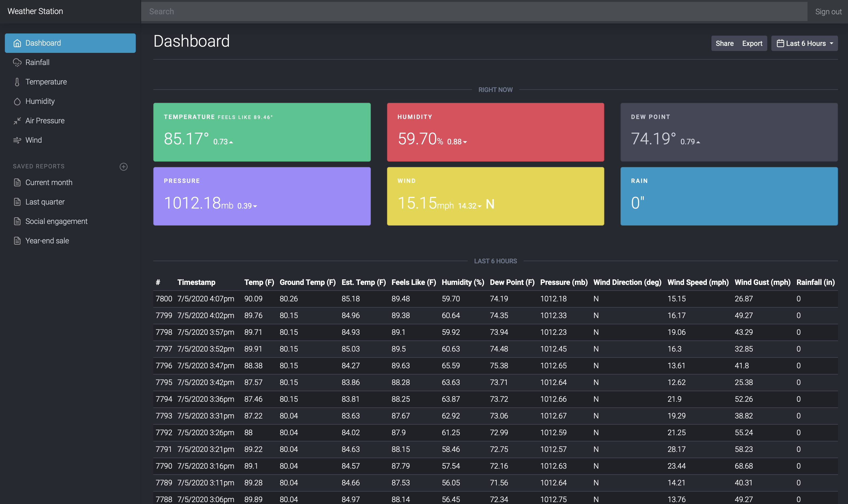Image resolution: width=848 pixels, height=504 pixels.
Task: Click the Dashboard home icon
Action: pos(17,43)
